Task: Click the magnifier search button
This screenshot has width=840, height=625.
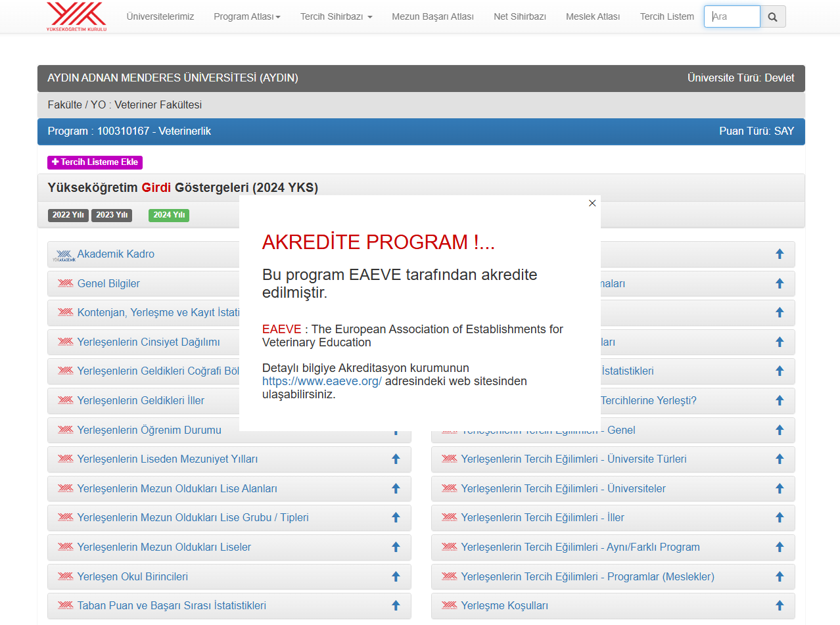Action: [x=772, y=17]
